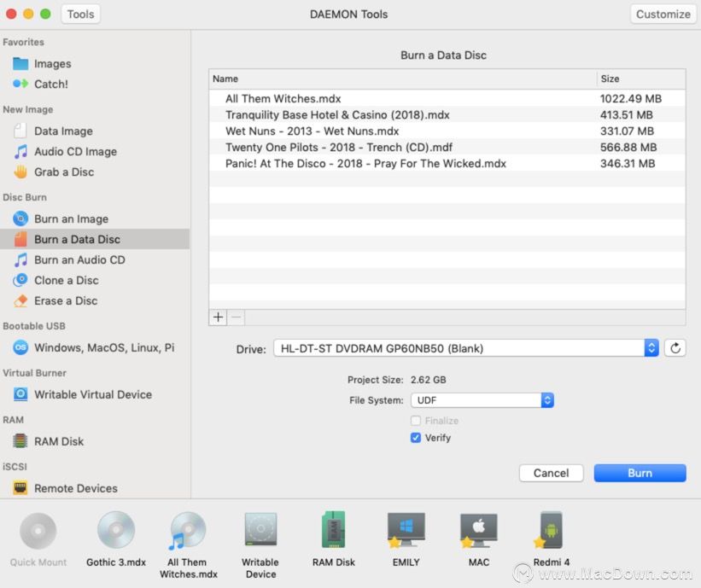Open the Writable Device drive icon
This screenshot has width=701, height=588.
(260, 529)
